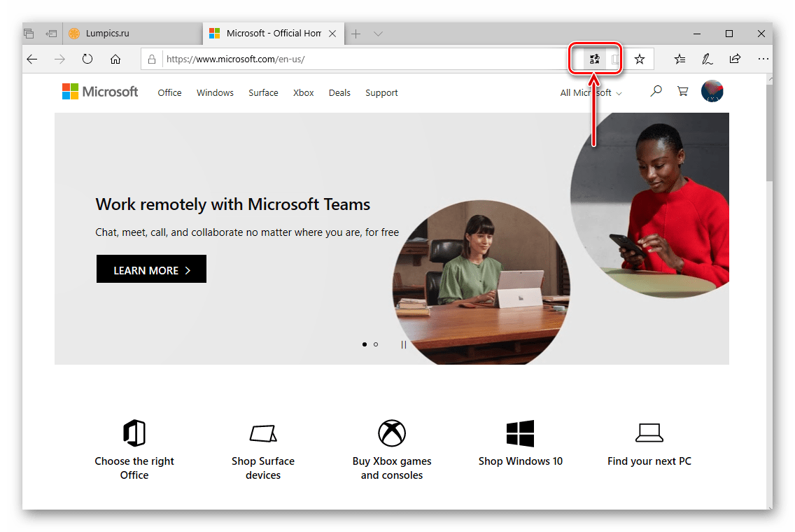Image resolution: width=795 pixels, height=532 pixels.
Task: Open the Favorites hub icon
Action: pos(680,59)
